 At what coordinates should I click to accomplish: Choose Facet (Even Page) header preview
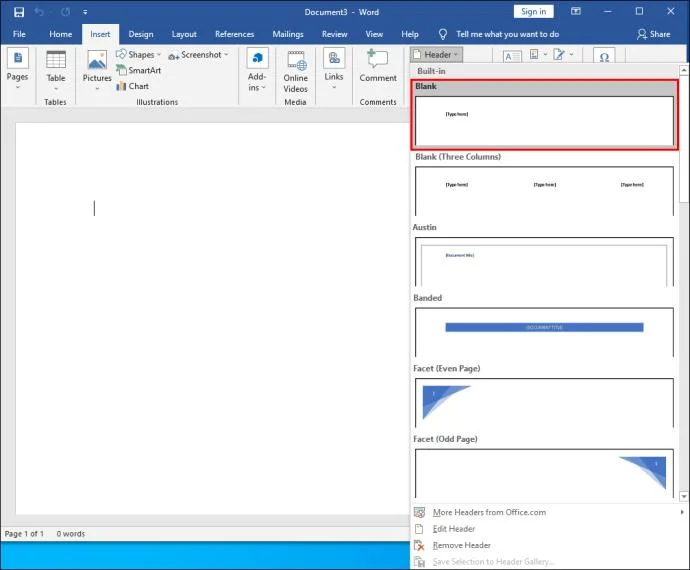[544, 402]
